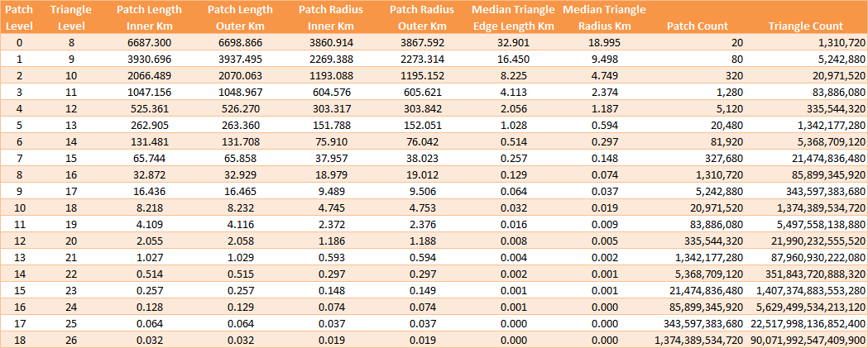Select the cell containing 2066.489
The height and width of the screenshot is (348, 868).
point(150,75)
